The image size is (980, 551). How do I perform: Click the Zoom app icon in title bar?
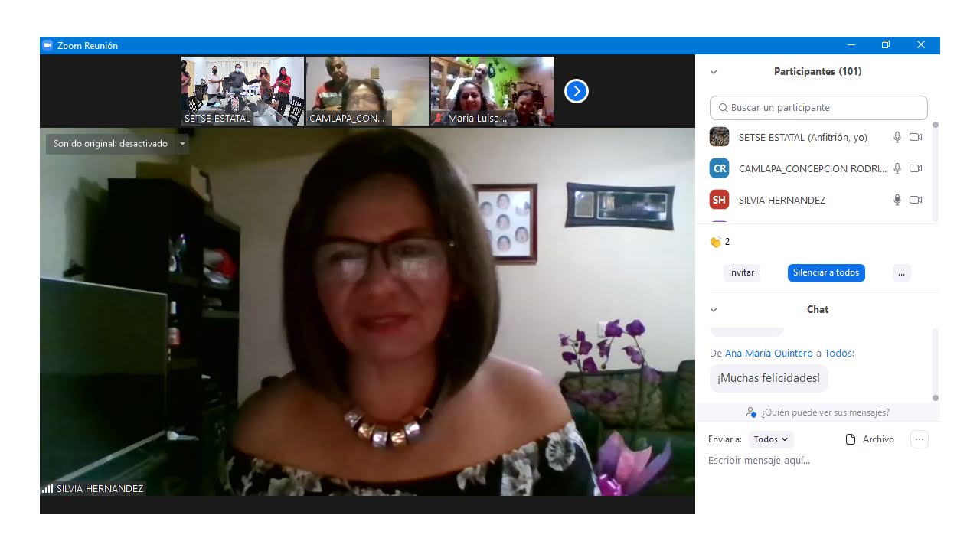point(47,46)
